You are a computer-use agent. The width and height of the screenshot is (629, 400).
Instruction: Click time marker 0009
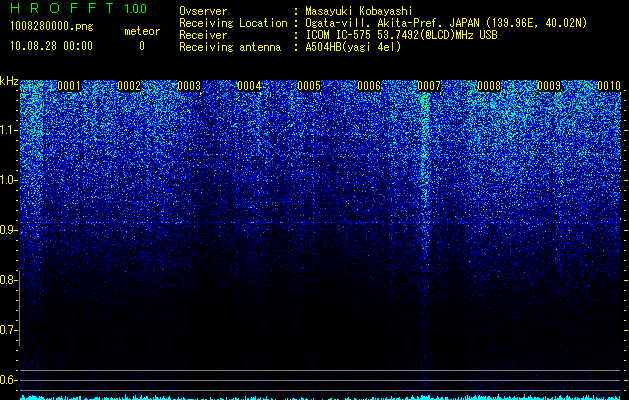pos(549,86)
